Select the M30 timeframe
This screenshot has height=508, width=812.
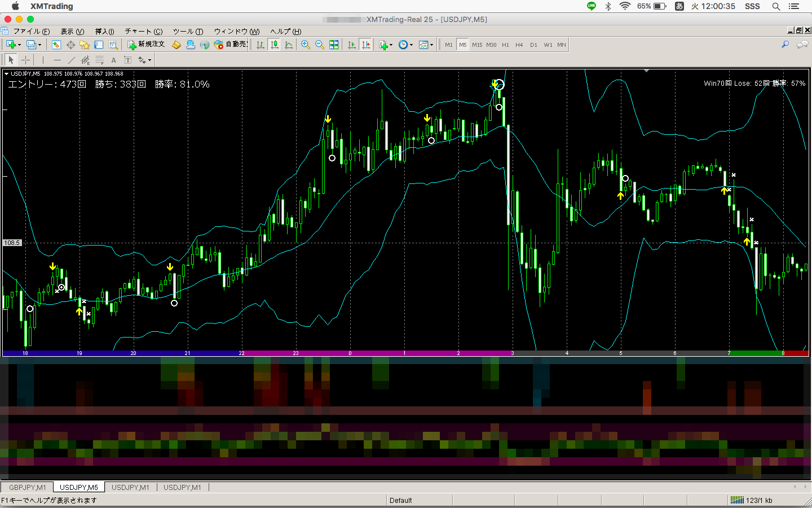click(492, 45)
